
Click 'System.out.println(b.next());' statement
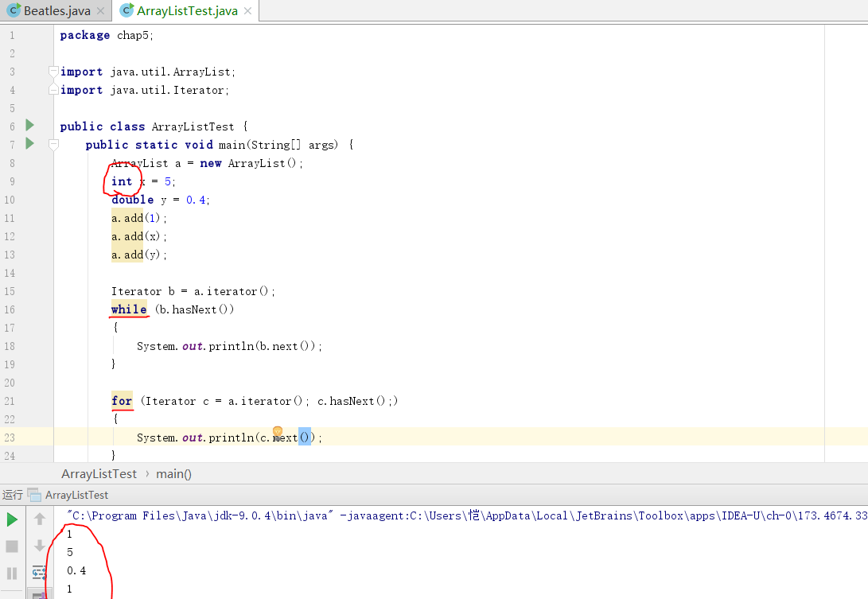click(229, 346)
